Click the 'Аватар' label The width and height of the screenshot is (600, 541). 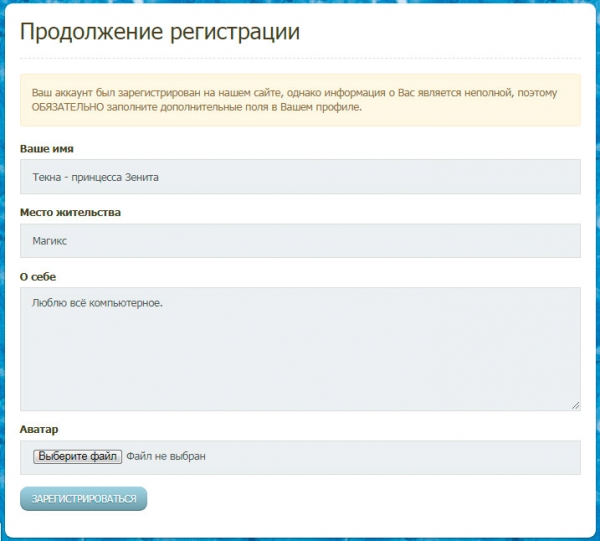pyautogui.click(x=39, y=429)
